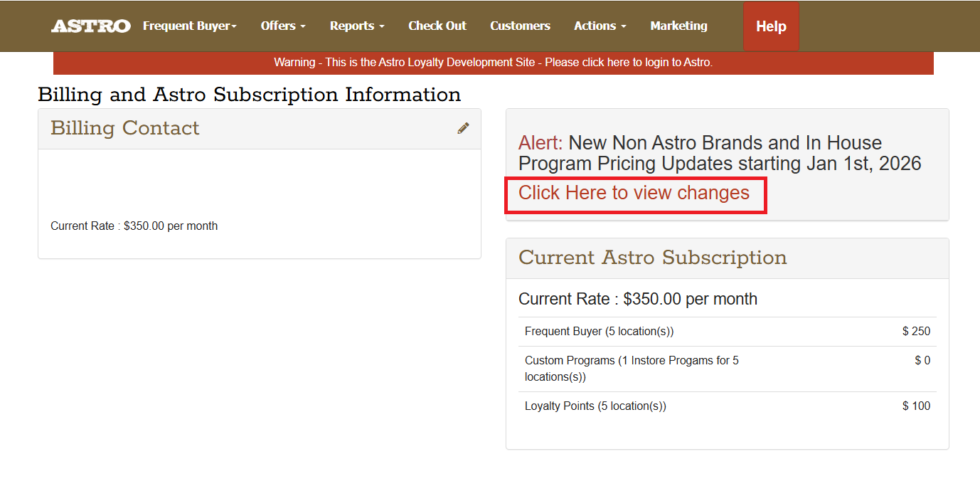The image size is (980, 501).
Task: Open the Reports dropdown menu
Action: pyautogui.click(x=356, y=26)
